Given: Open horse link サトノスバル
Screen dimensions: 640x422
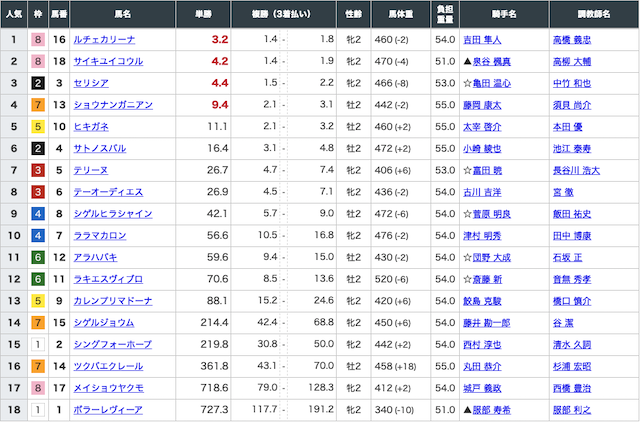Looking at the screenshot, I should [100, 149].
